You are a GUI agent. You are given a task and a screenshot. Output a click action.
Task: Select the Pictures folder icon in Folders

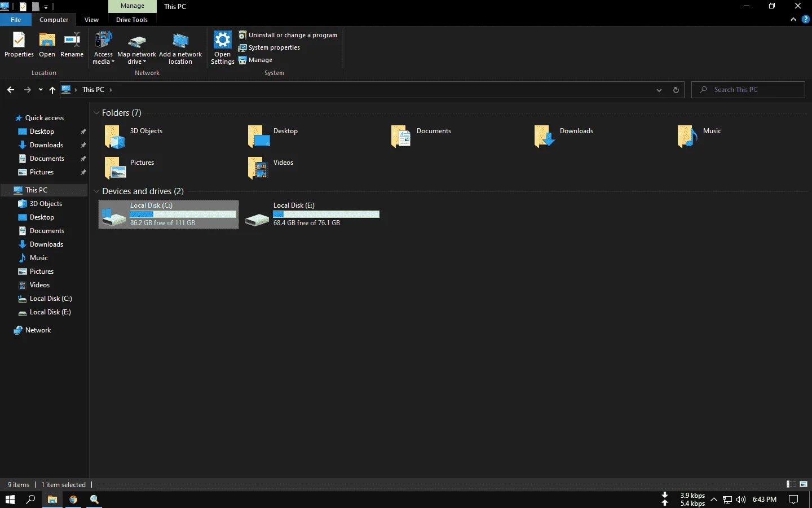click(114, 168)
